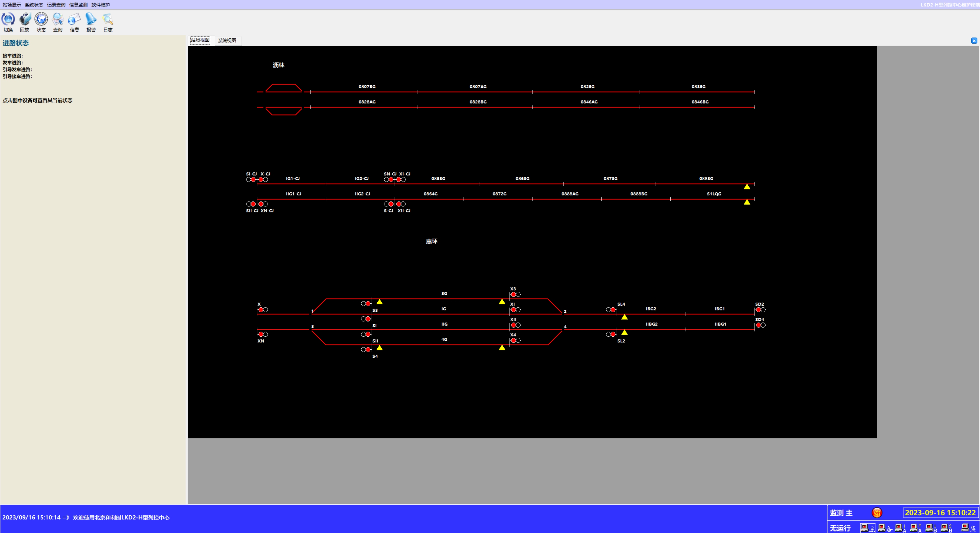
Task: Click track label 4G in station
Action: (x=444, y=340)
